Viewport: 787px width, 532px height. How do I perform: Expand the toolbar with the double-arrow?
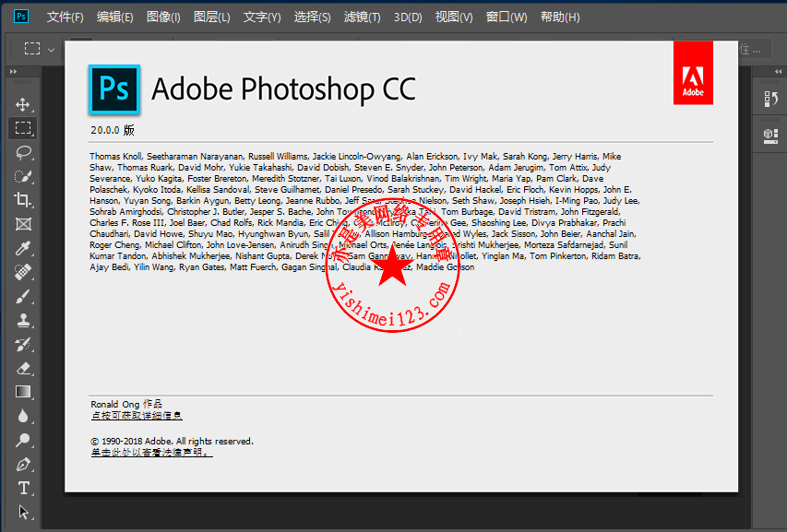[13, 72]
